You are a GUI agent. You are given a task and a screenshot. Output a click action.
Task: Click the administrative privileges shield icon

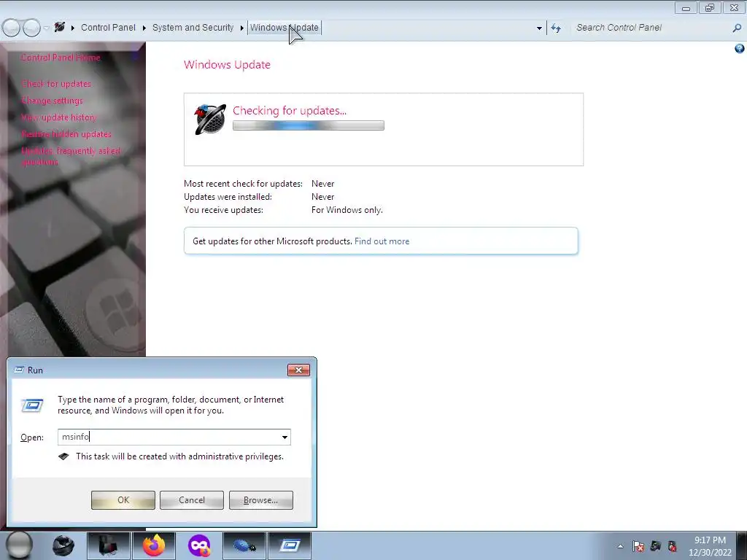[64, 456]
